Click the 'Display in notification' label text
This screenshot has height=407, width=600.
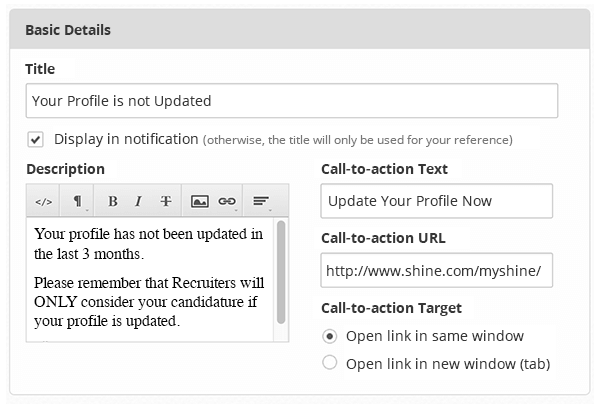point(126,139)
